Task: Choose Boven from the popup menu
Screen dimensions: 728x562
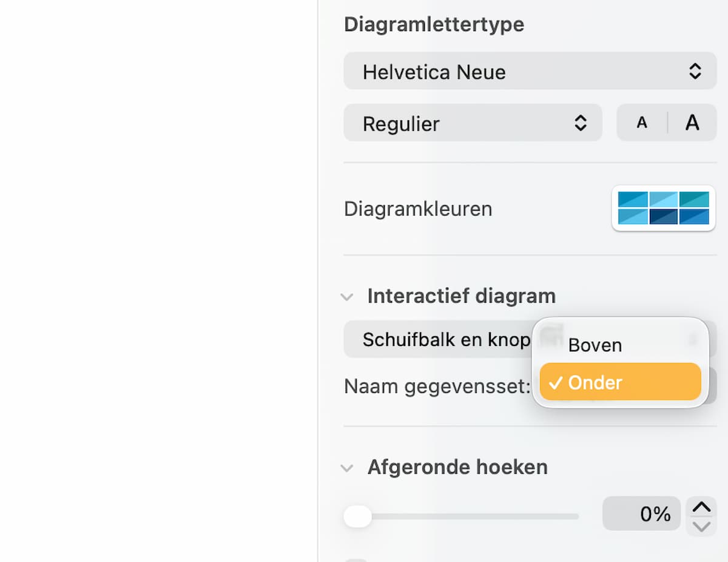Action: (x=595, y=345)
